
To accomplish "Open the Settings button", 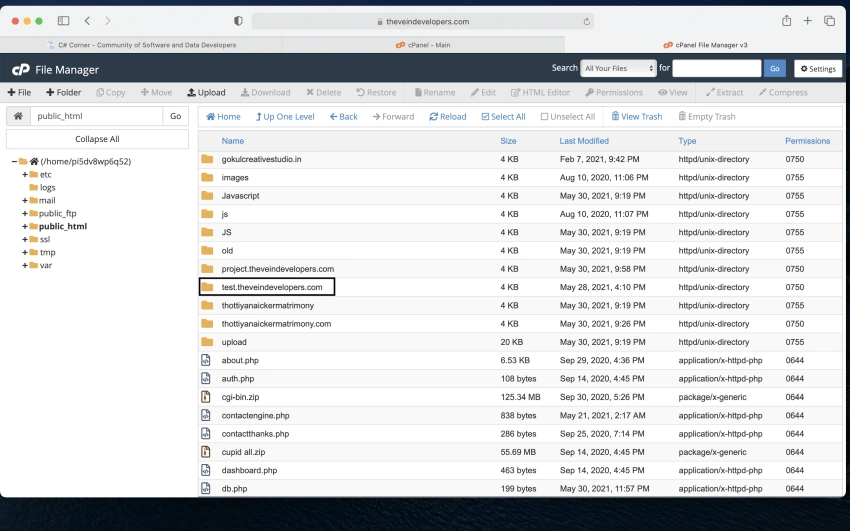I will [818, 69].
